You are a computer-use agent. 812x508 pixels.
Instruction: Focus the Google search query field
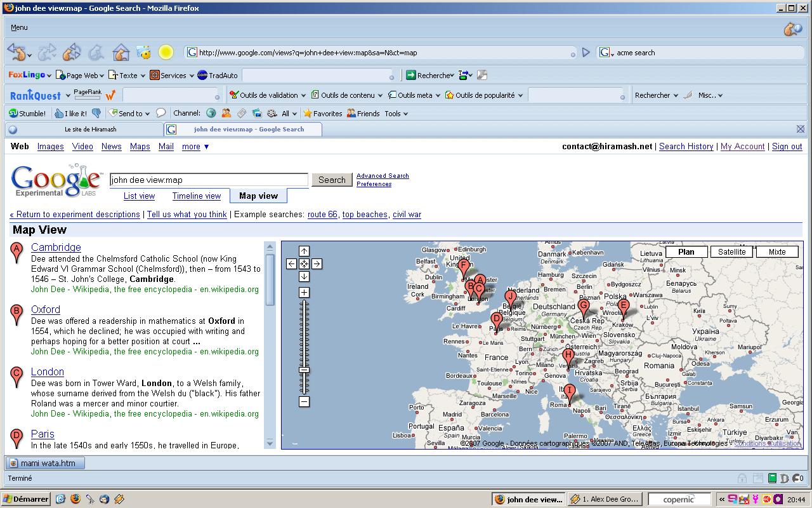point(209,180)
